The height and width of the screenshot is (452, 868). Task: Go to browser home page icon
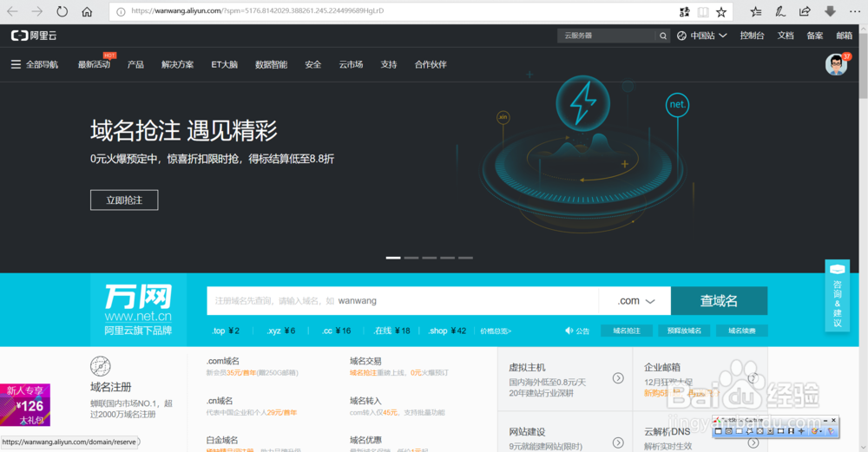(x=87, y=11)
